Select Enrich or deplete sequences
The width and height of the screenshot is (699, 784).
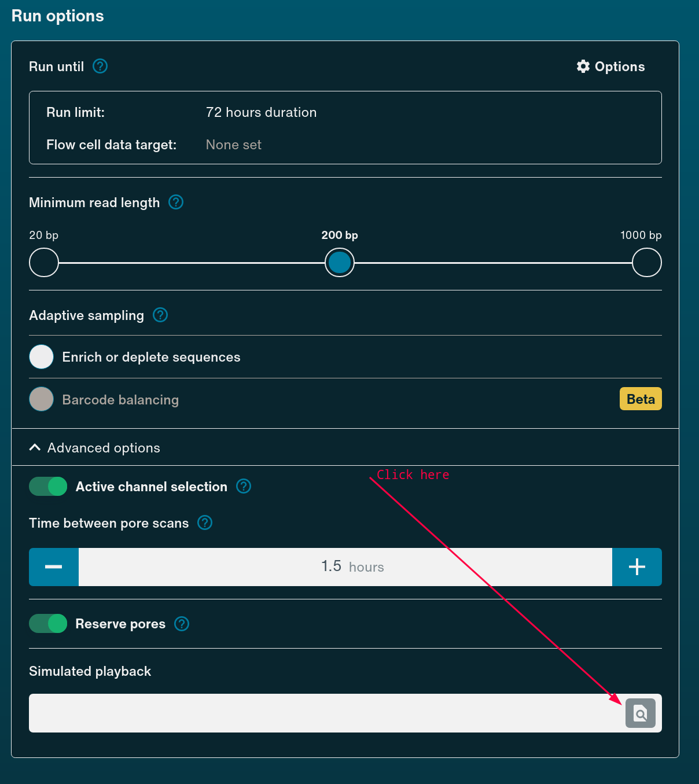pyautogui.click(x=41, y=357)
